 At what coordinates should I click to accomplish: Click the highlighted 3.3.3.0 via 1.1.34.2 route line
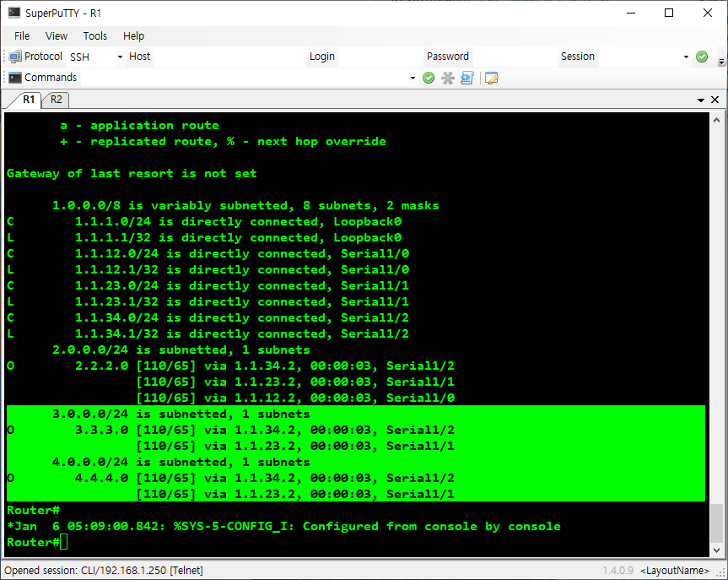pyautogui.click(x=231, y=430)
